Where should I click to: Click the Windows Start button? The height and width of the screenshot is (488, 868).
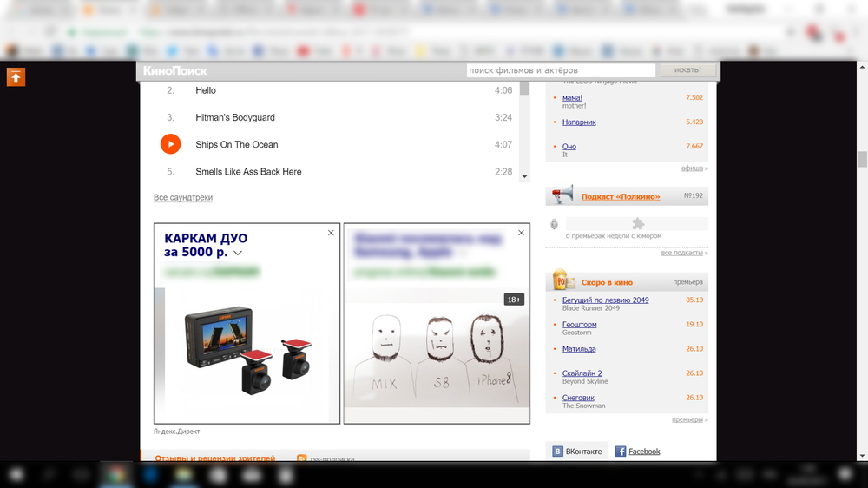pos(16,475)
